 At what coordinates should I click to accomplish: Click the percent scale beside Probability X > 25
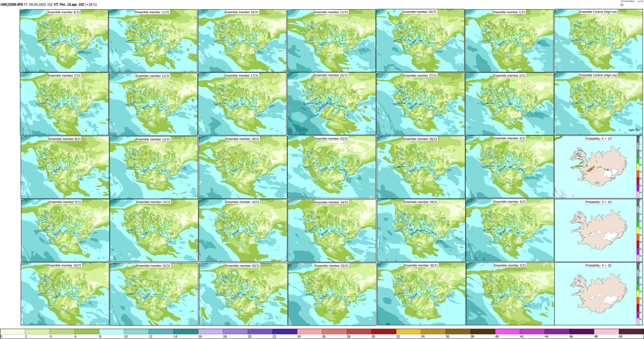pos(639,294)
